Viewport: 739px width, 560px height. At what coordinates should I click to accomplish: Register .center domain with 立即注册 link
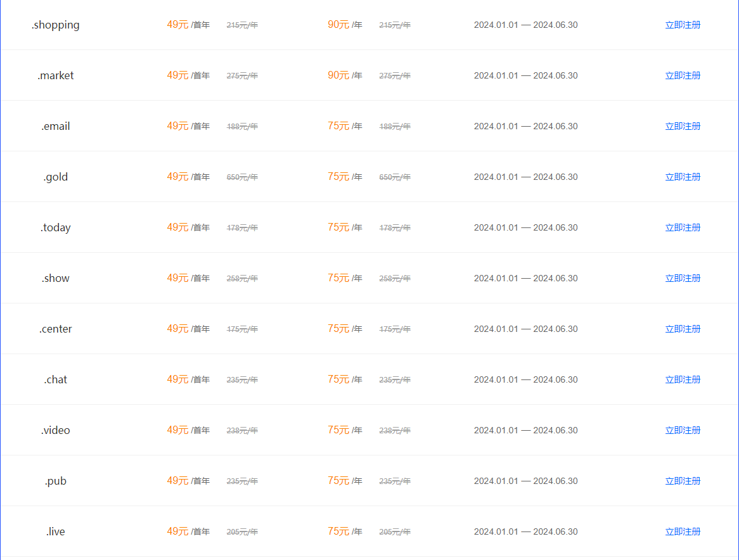pos(683,329)
